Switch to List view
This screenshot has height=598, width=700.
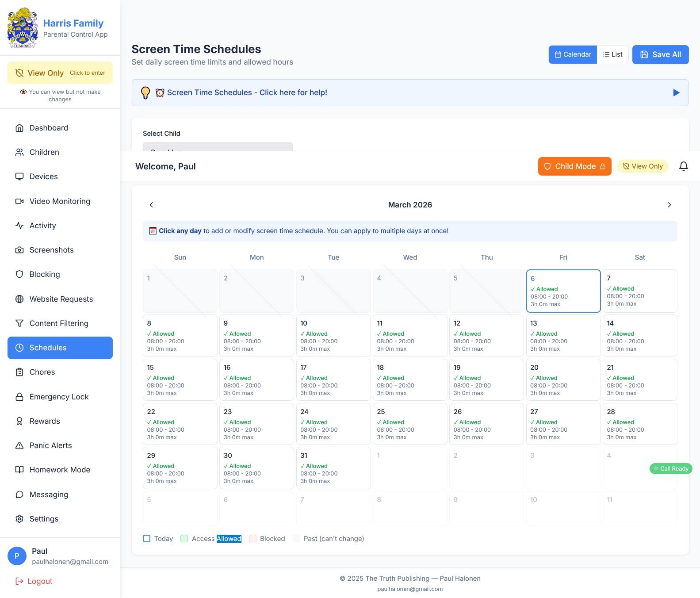coord(613,54)
